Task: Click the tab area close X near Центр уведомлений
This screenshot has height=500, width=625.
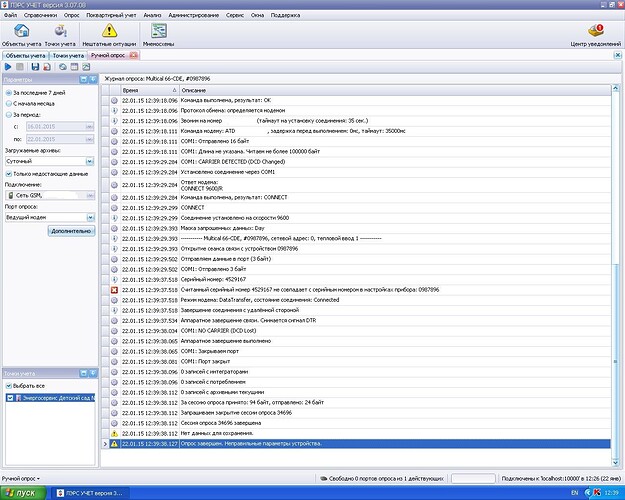Action: point(617,55)
